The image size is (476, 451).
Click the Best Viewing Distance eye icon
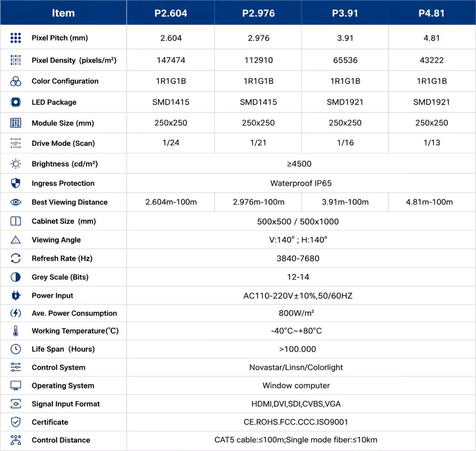pyautogui.click(x=16, y=202)
